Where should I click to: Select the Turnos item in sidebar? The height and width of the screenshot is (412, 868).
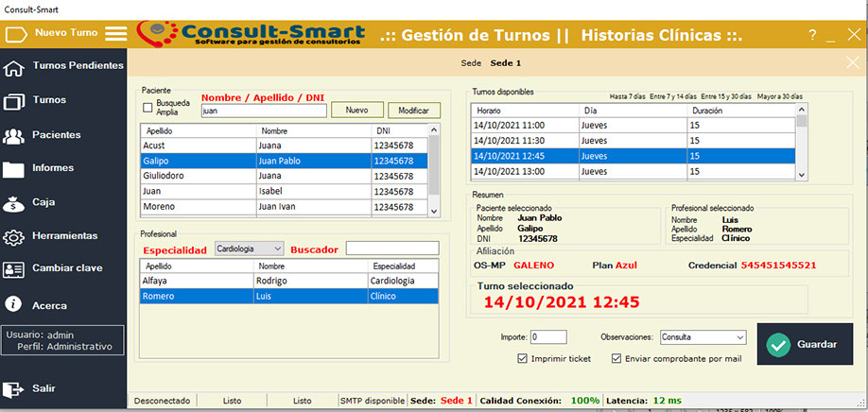49,100
